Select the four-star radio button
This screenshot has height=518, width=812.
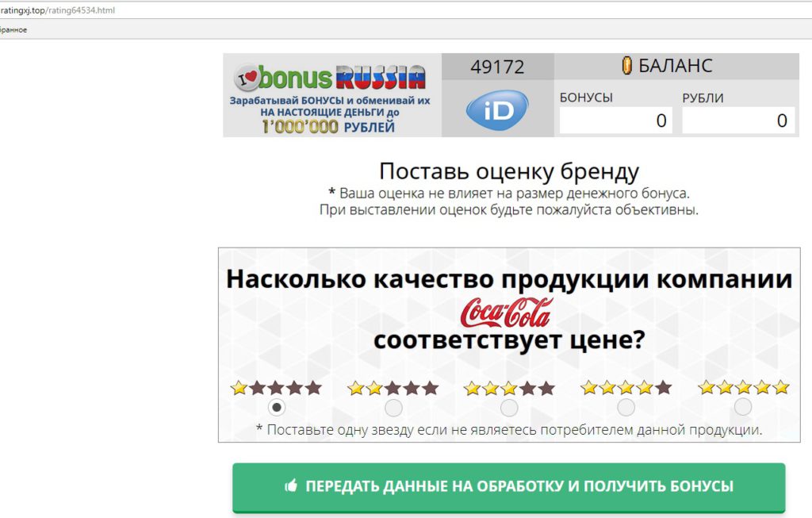click(626, 407)
